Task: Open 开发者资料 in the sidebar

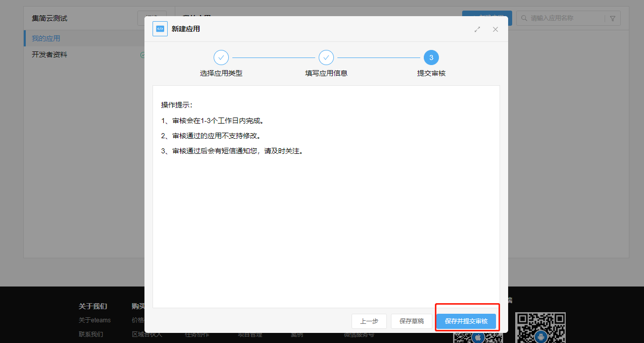Action: [x=49, y=54]
